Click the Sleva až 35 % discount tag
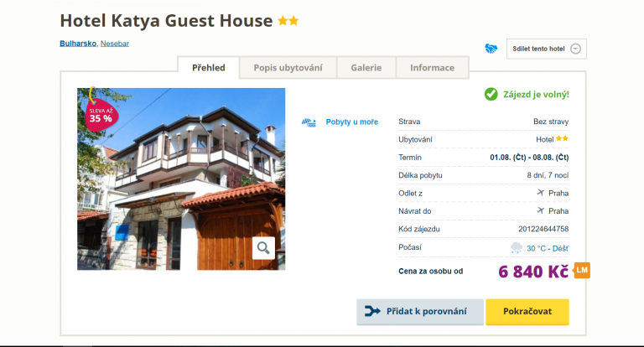 point(101,115)
